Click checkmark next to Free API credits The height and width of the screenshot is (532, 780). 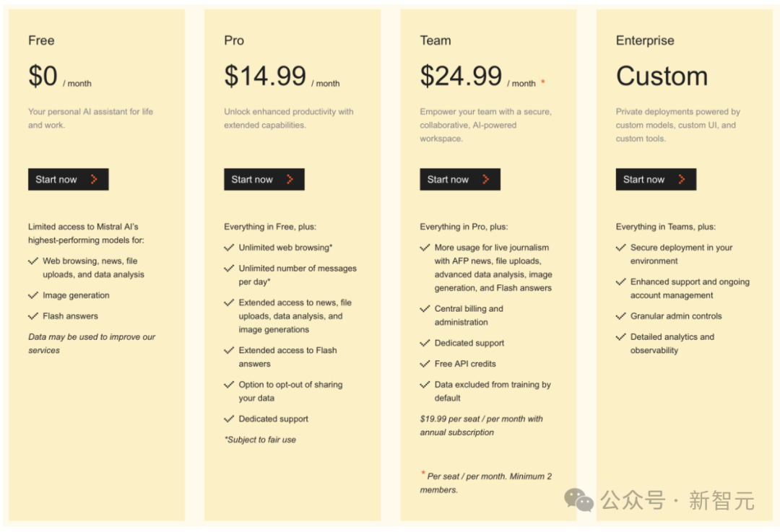425,364
